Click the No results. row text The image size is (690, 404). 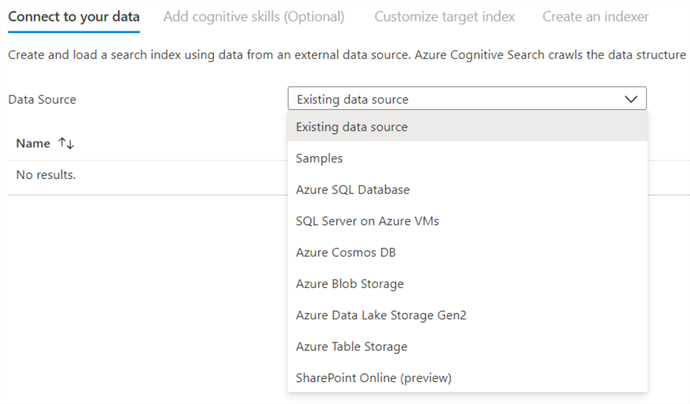pyautogui.click(x=46, y=175)
